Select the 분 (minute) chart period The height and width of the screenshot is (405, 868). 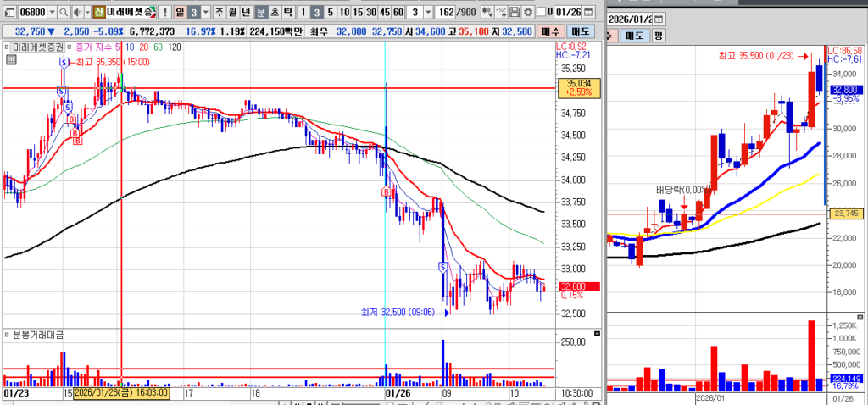[260, 13]
